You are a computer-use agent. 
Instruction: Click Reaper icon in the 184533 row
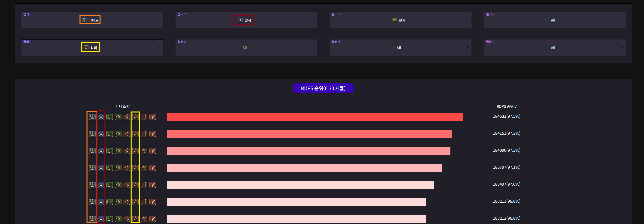point(136,117)
